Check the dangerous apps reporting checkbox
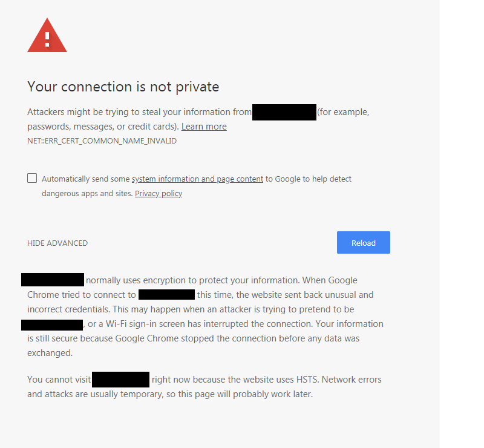Image resolution: width=484 pixels, height=448 pixels. coord(32,178)
